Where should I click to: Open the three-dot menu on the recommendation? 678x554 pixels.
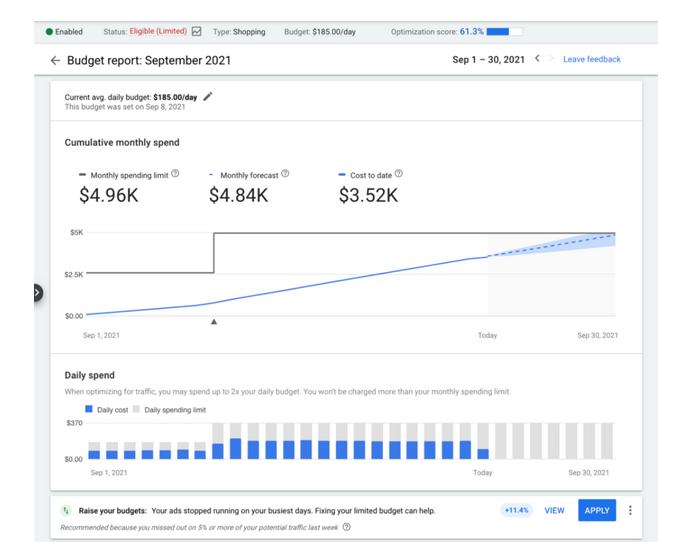coord(630,510)
